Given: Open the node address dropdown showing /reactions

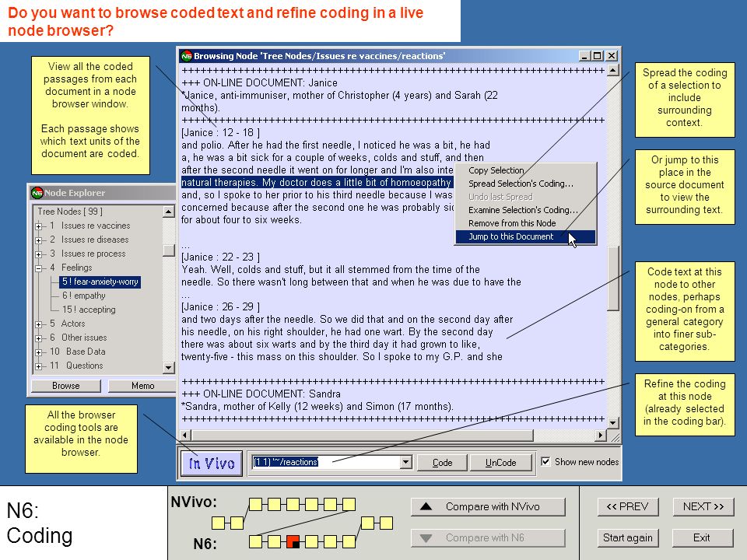Looking at the screenshot, I should point(405,462).
